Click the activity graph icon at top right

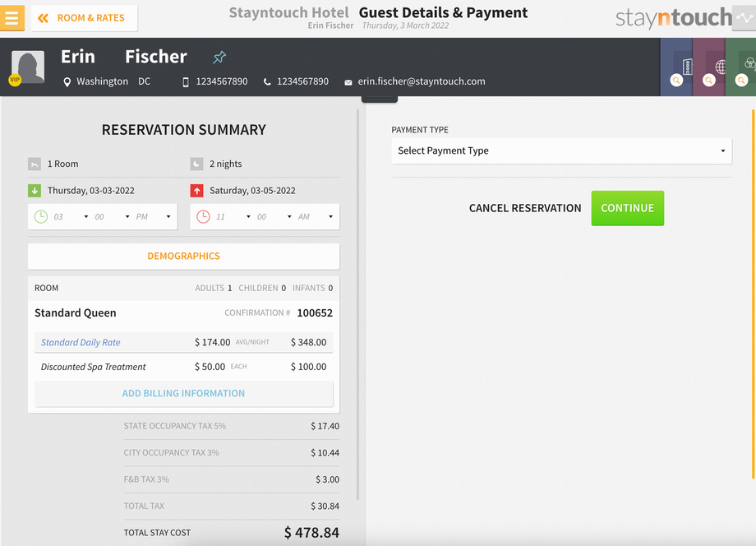[744, 18]
